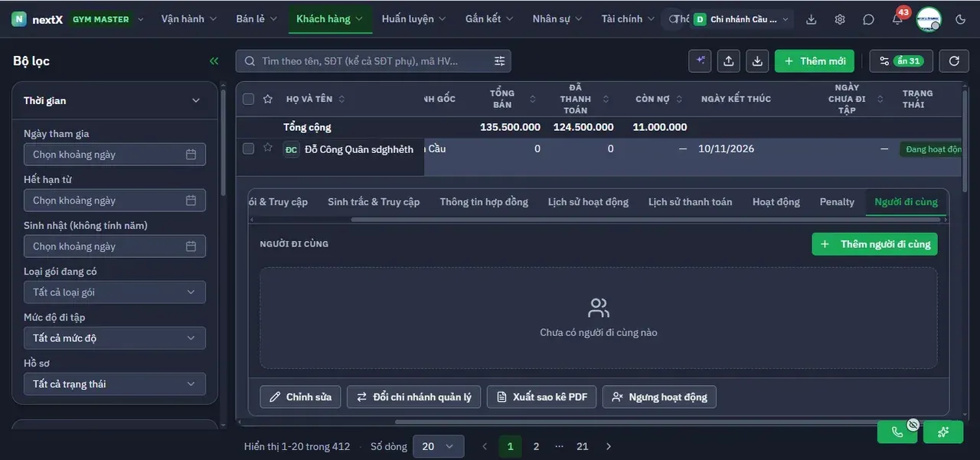Open the Loại gói đang có dropdown
Screen dimensions: 980x460
pos(115,292)
